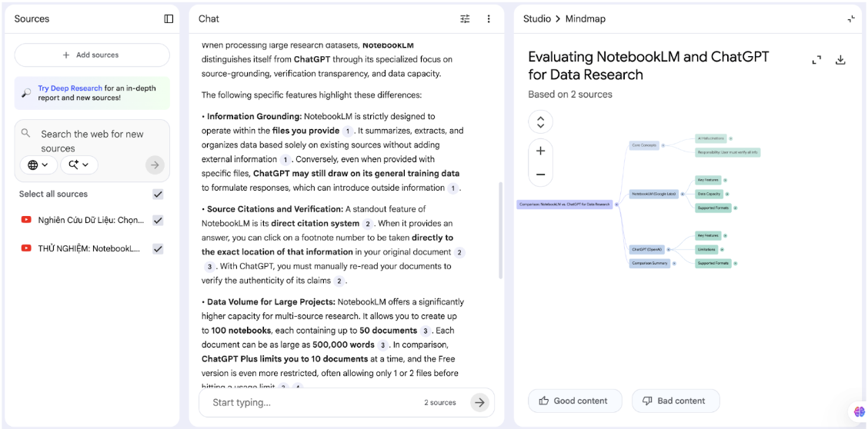Collapse the Sources panel
The height and width of the screenshot is (429, 868).
(x=169, y=19)
